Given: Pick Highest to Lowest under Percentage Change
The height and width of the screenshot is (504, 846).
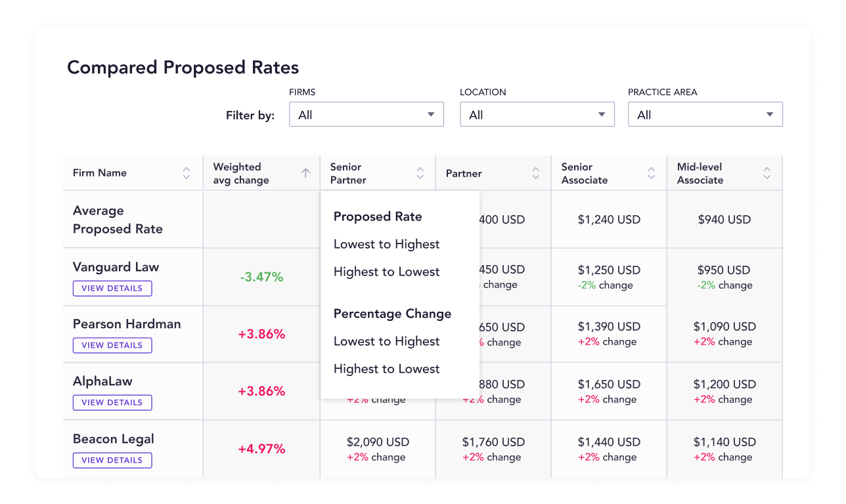Looking at the screenshot, I should [386, 368].
